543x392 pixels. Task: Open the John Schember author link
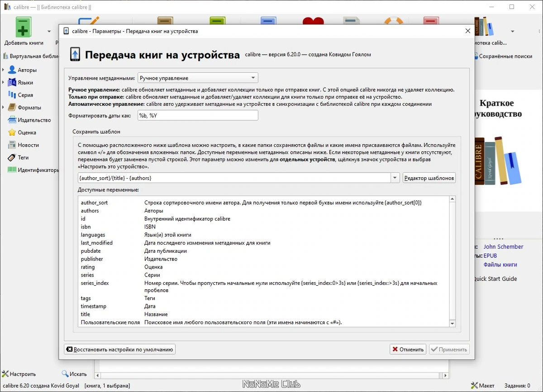tap(503, 247)
